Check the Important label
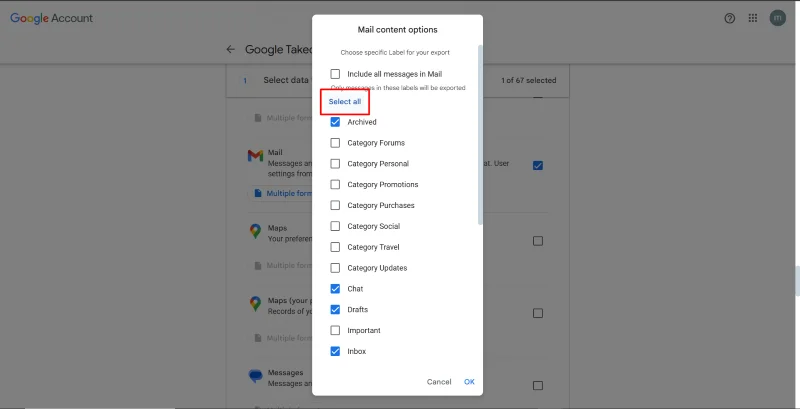The width and height of the screenshot is (800, 409). pos(335,330)
